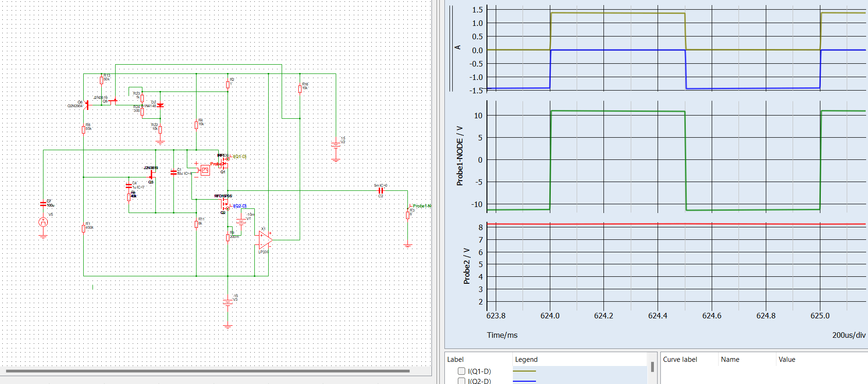This screenshot has width=868, height=384.
Task: Select resistor R23 1k
Action: [x=142, y=98]
